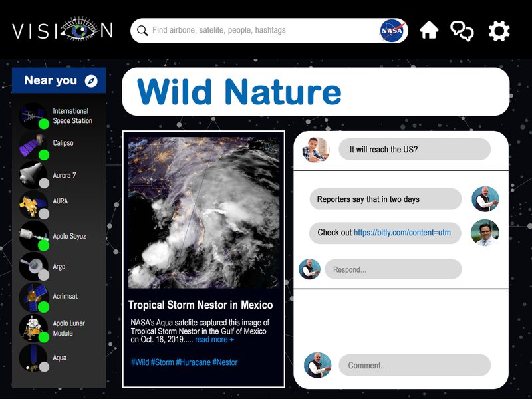Select Apolo Lunar Module from the list
Image resolution: width=532 pixels, height=399 pixels.
(69, 328)
